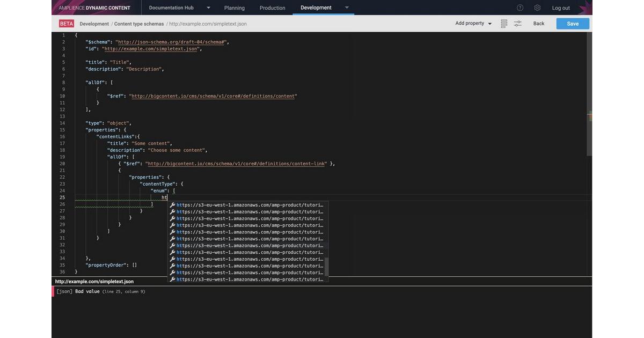Image resolution: width=644 pixels, height=338 pixels.
Task: Open the Documentation Hub menu label
Action: 171,8
